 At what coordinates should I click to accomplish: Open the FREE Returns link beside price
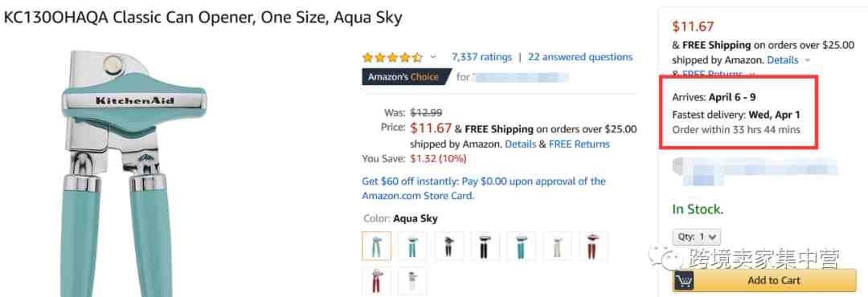click(x=579, y=144)
